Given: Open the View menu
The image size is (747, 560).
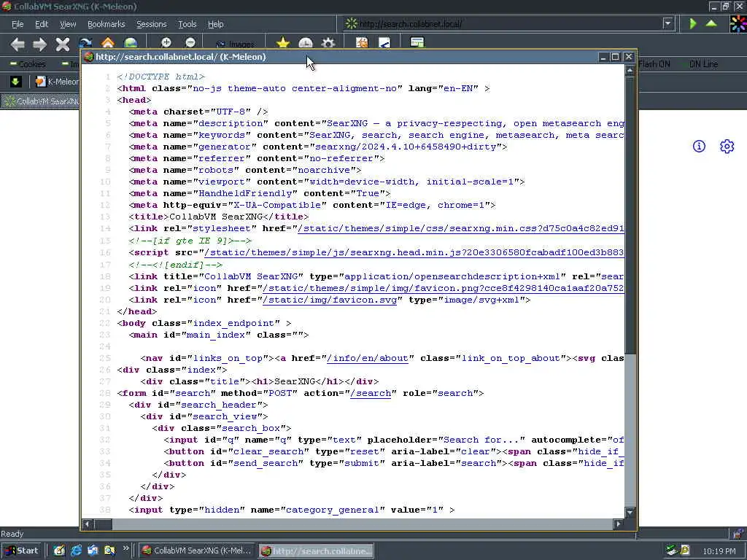Looking at the screenshot, I should pos(68,24).
